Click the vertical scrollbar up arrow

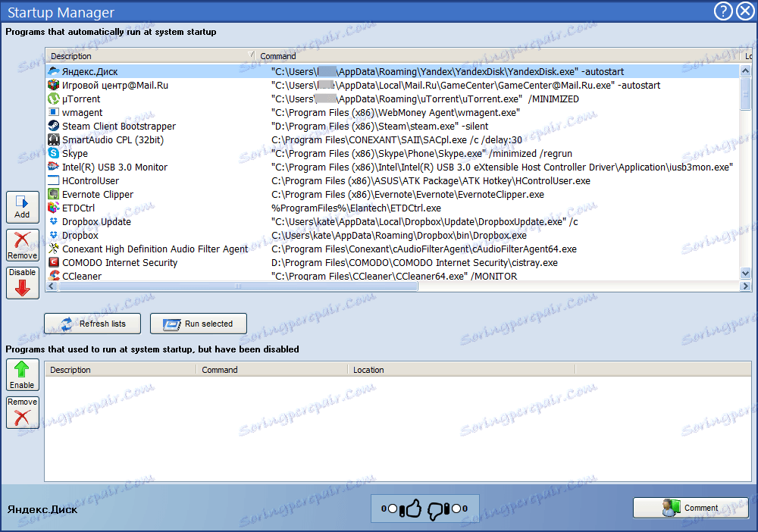(745, 71)
